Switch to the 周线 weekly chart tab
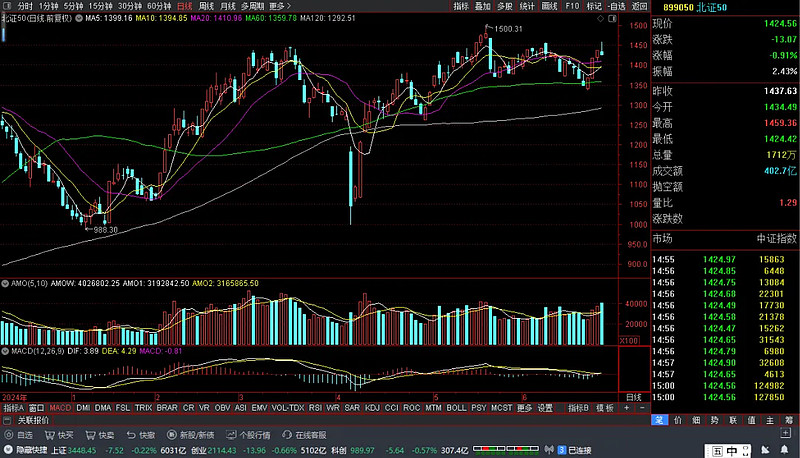Image resolution: width=800 pixels, height=458 pixels. [208, 6]
